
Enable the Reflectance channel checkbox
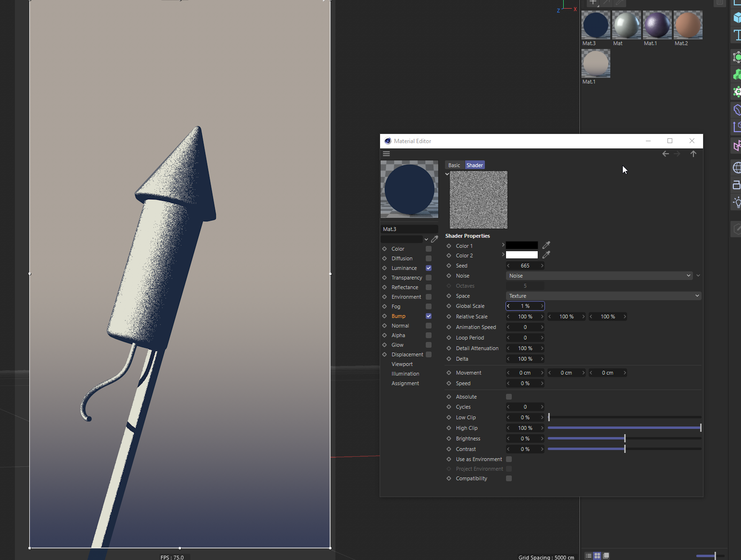pyautogui.click(x=429, y=287)
